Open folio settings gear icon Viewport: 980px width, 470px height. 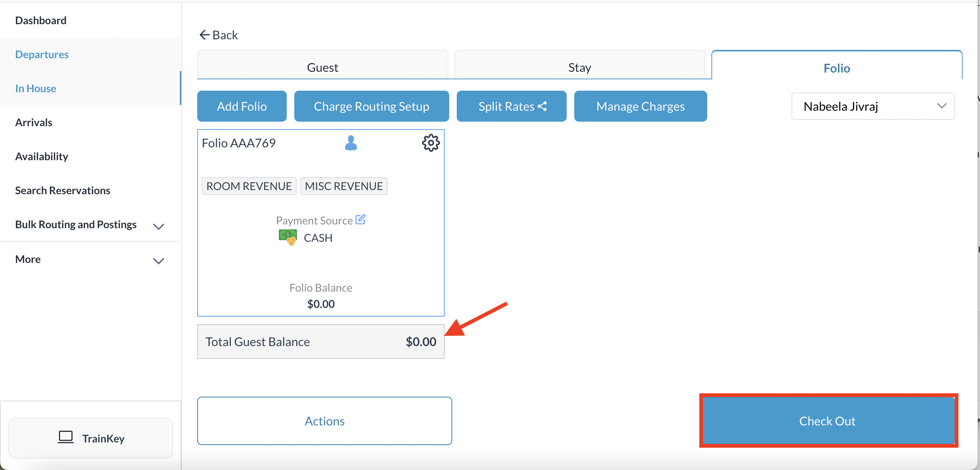tap(431, 143)
